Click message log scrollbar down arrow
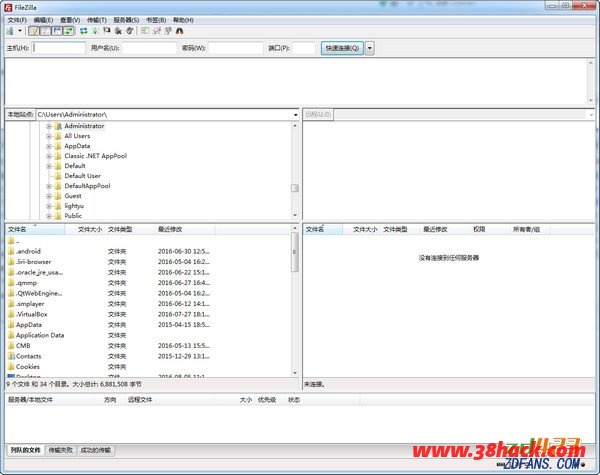Viewport: 600px width, 475px height. tap(591, 100)
